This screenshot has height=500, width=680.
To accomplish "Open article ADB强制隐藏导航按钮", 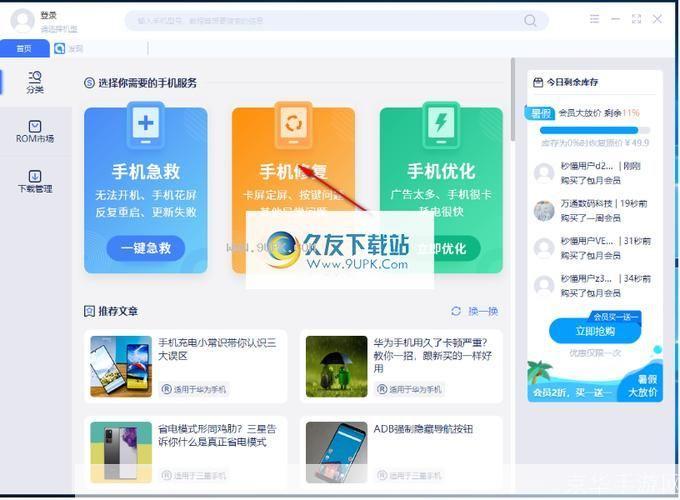I will [423, 429].
